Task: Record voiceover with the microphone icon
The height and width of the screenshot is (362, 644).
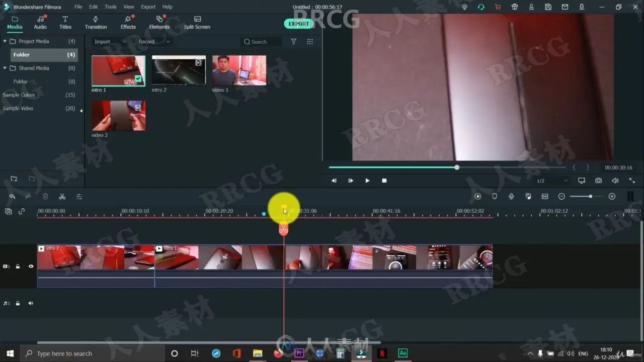Action: pos(511,197)
